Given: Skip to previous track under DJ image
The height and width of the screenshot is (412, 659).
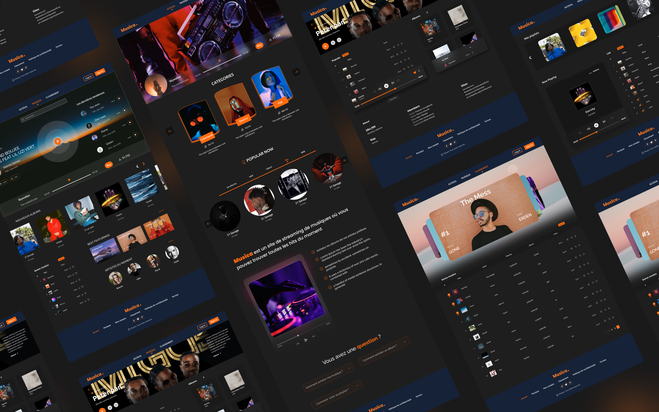Looking at the screenshot, I should point(298,343).
